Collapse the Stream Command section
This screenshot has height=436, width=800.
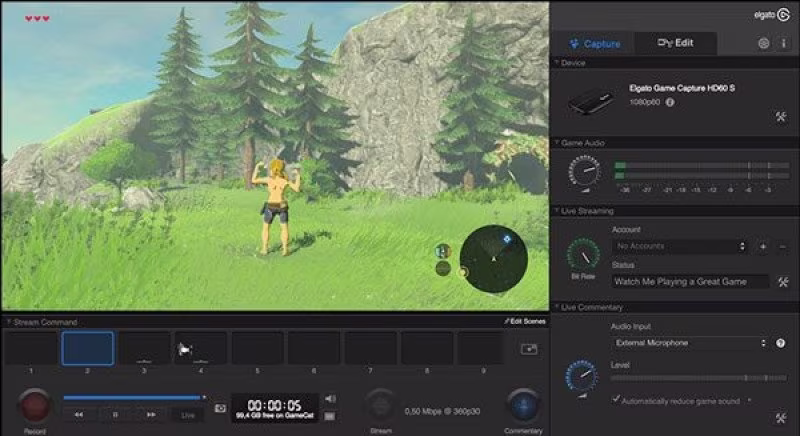tap(9, 322)
